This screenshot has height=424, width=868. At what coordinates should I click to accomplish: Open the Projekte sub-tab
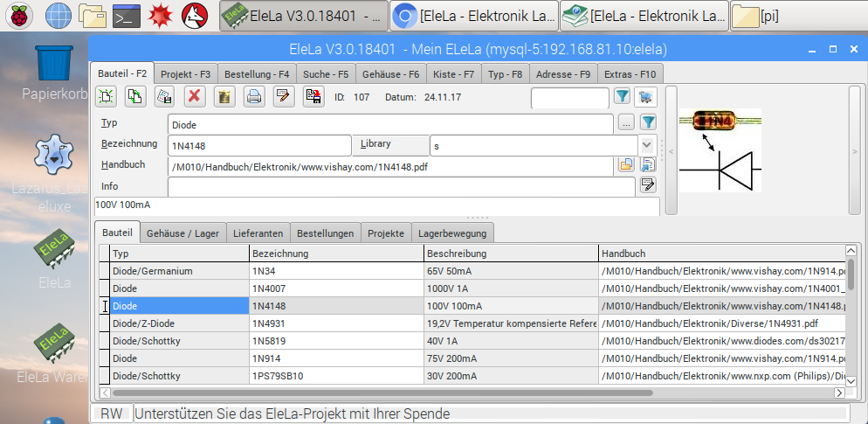tap(386, 233)
